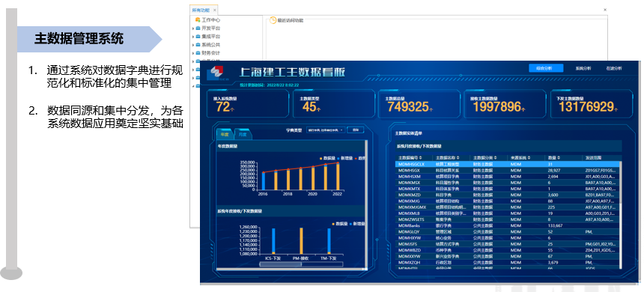Image resolution: width=644 pixels, height=292 pixels.
Task: Open the 系统分析 view
Action: [x=583, y=69]
